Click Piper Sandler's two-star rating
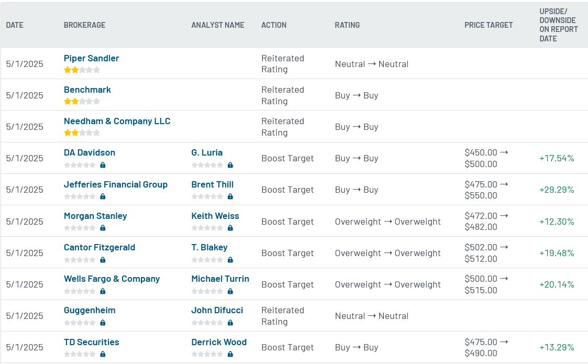Image resolution: width=588 pixels, height=364 pixels. pyautogui.click(x=82, y=70)
